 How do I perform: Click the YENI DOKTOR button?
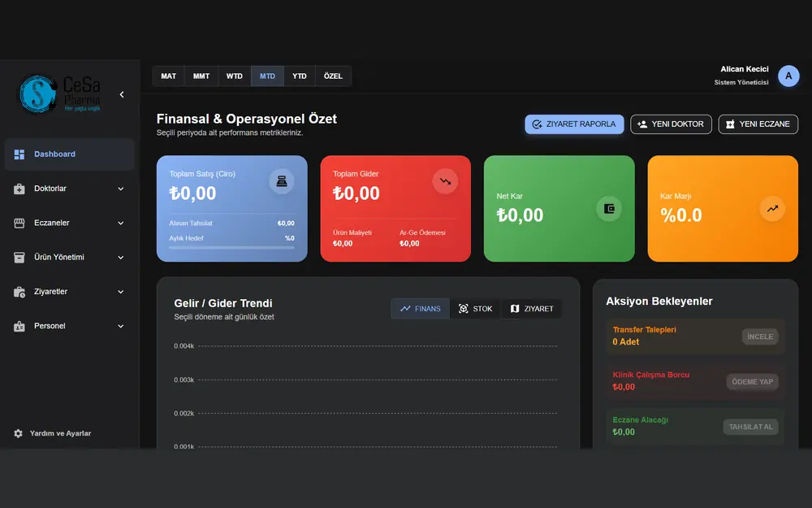coord(671,124)
